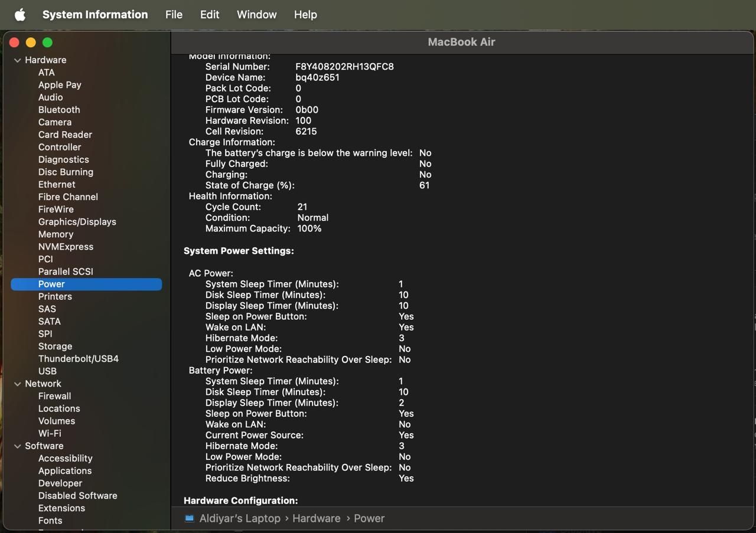Select Memory in the sidebar

(56, 234)
